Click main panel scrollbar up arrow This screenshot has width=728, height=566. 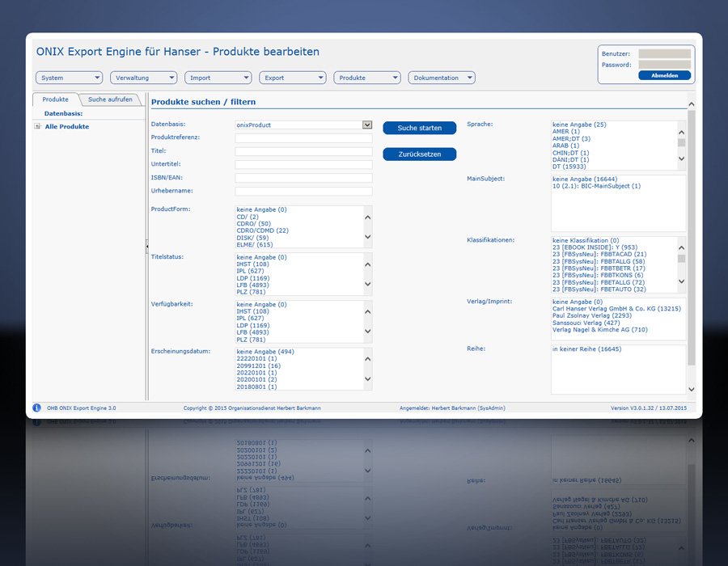pyautogui.click(x=692, y=104)
